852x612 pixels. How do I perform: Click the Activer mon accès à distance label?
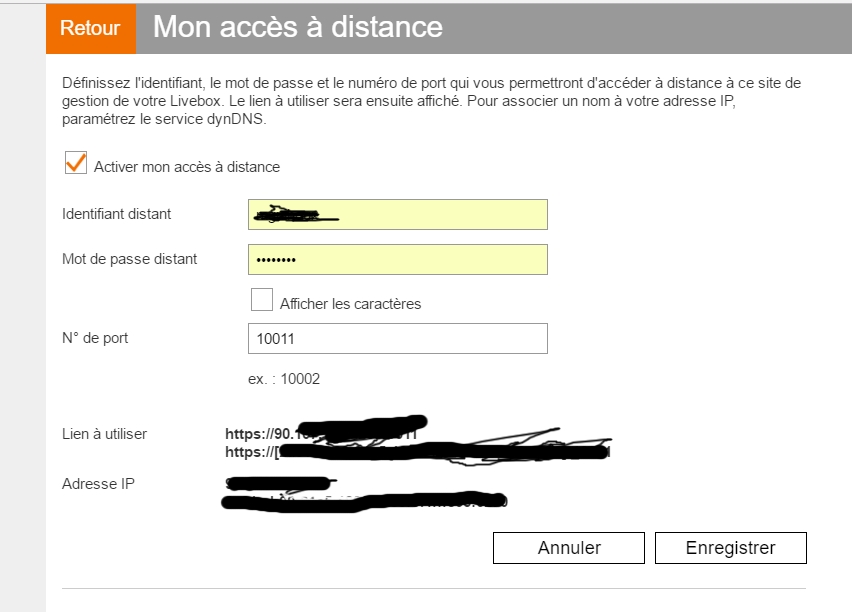click(x=187, y=167)
